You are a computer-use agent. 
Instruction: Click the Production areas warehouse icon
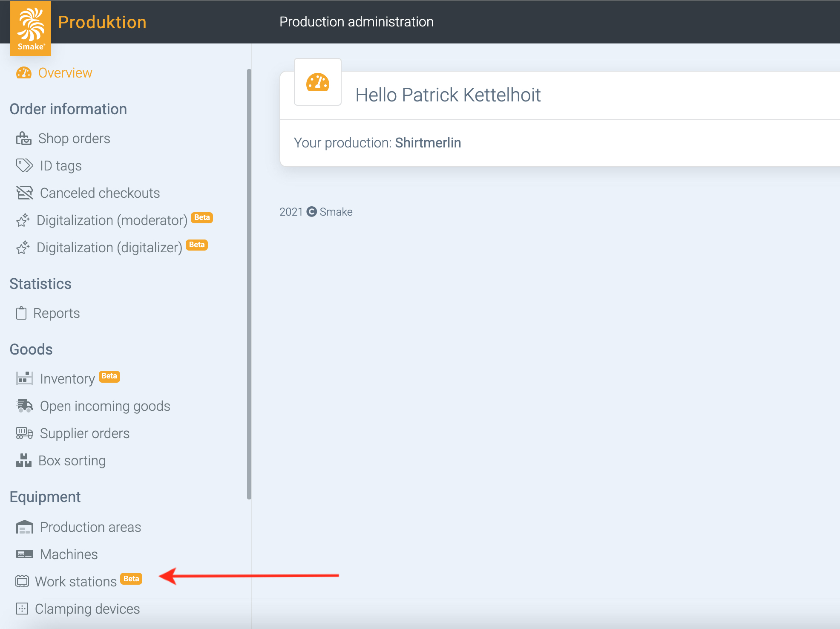point(24,527)
